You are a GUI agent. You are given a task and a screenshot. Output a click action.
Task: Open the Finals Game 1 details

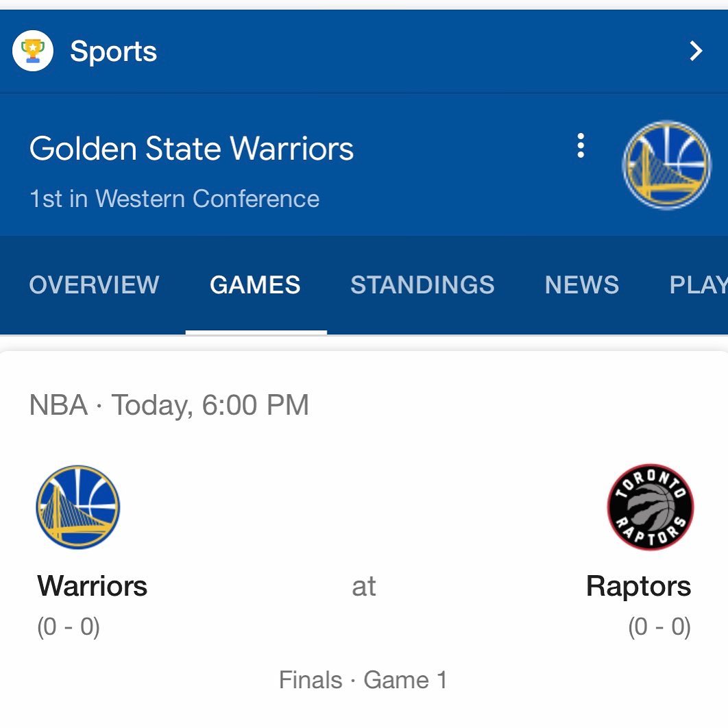tap(363, 680)
